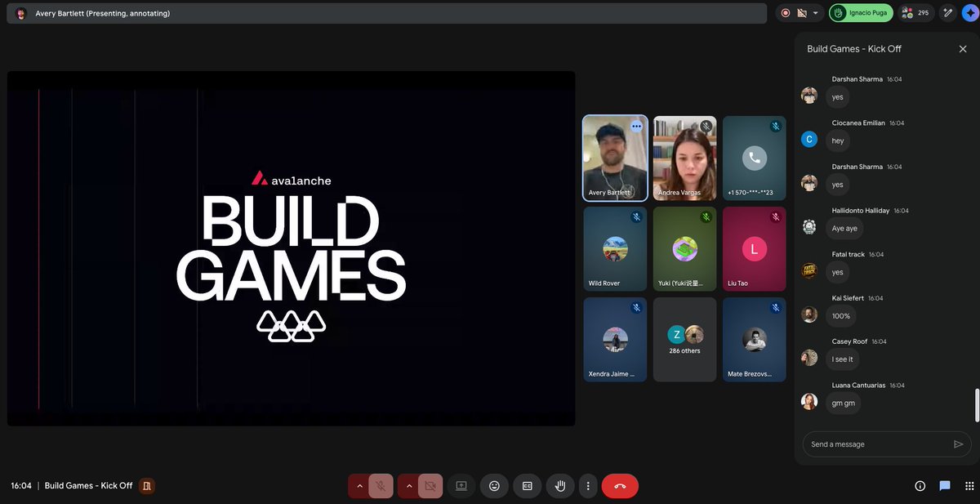Click the 'Aye aye' chat message
The height and width of the screenshot is (504, 980).
tap(844, 229)
